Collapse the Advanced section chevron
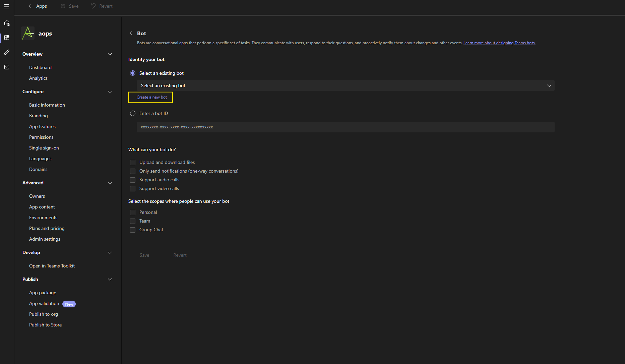 (x=110, y=183)
